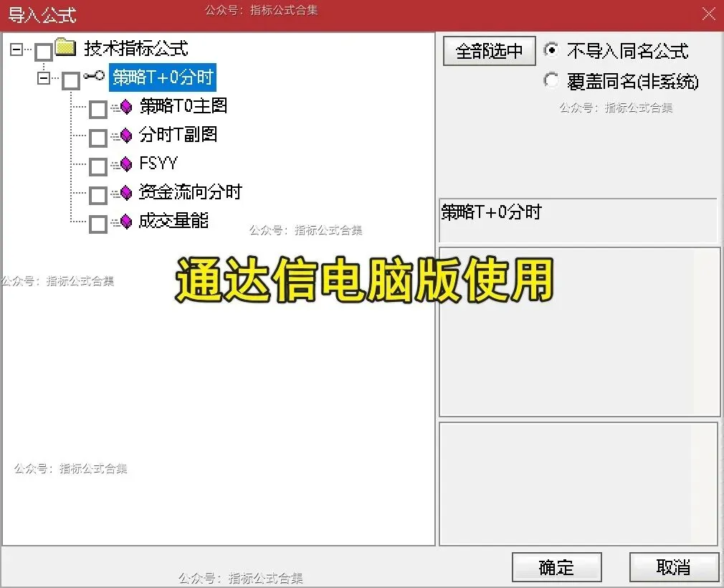Select the 不导入同名公式 radio option
The image size is (724, 588).
pos(551,50)
